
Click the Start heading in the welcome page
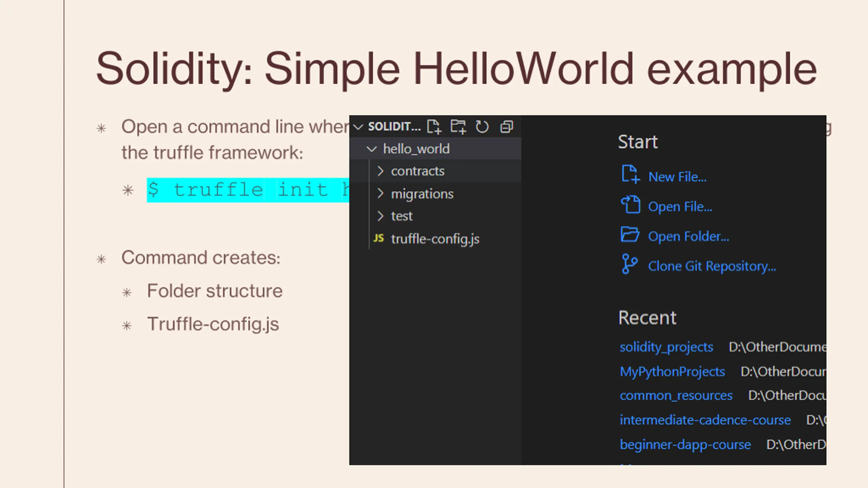pyautogui.click(x=638, y=142)
